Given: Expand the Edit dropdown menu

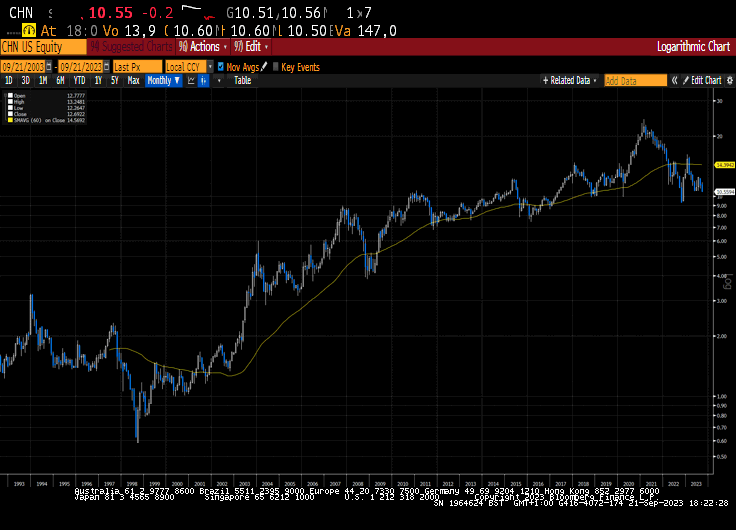Looking at the screenshot, I should point(251,47).
